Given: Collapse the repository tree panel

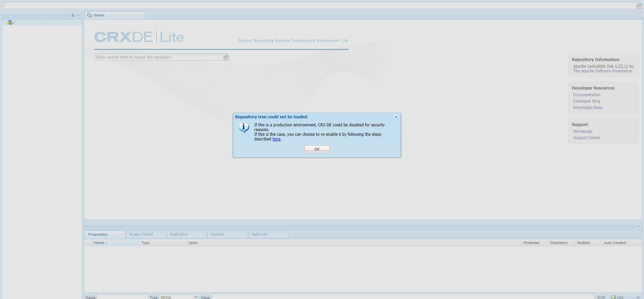Looking at the screenshot, I should (x=78, y=15).
